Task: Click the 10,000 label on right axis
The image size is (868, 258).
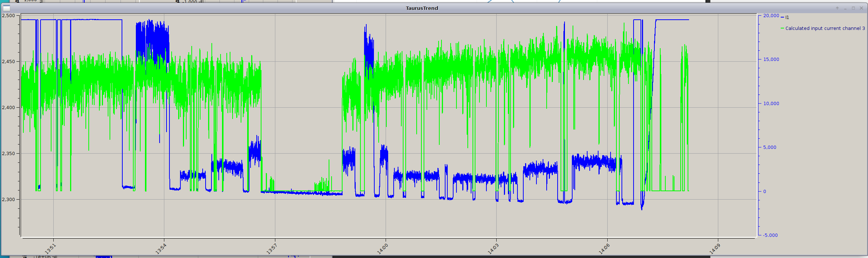Action: (771, 103)
